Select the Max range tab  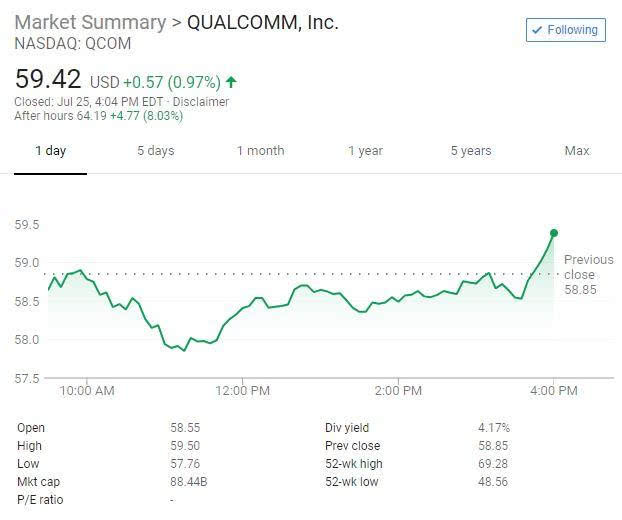(577, 151)
